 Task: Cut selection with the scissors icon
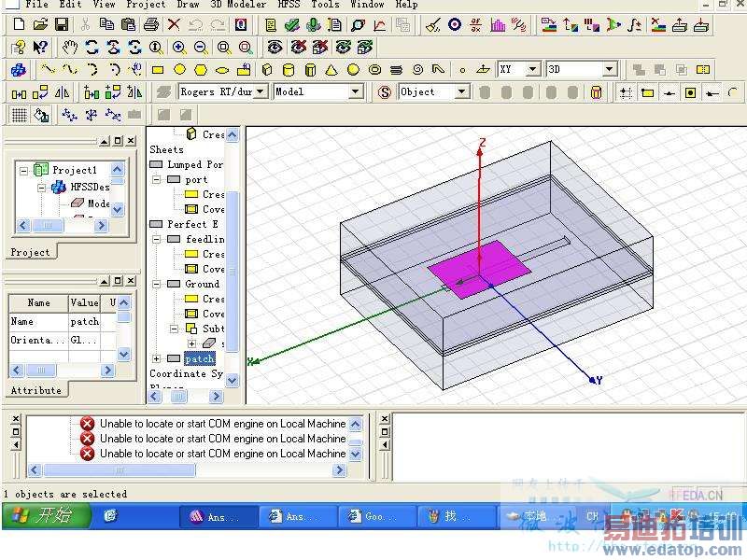point(85,24)
